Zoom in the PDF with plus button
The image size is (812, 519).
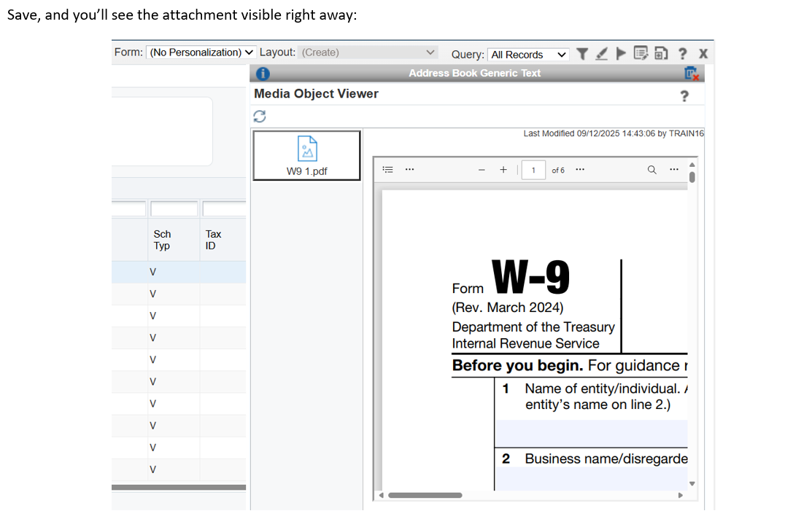pyautogui.click(x=503, y=170)
